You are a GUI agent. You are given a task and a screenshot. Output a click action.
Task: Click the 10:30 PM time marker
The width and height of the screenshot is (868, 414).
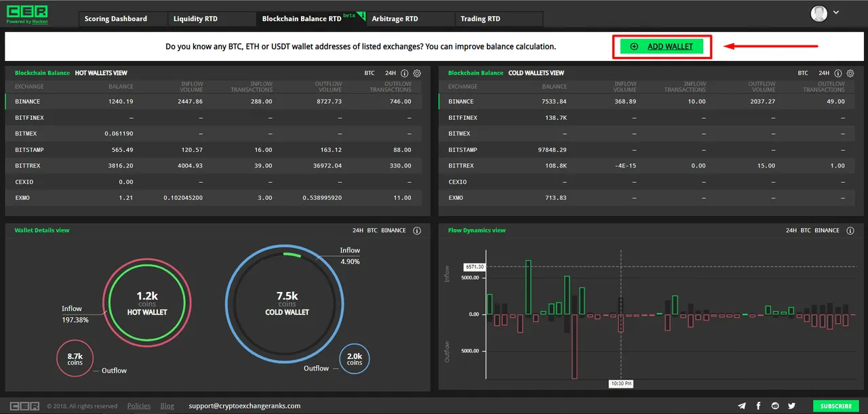point(621,384)
